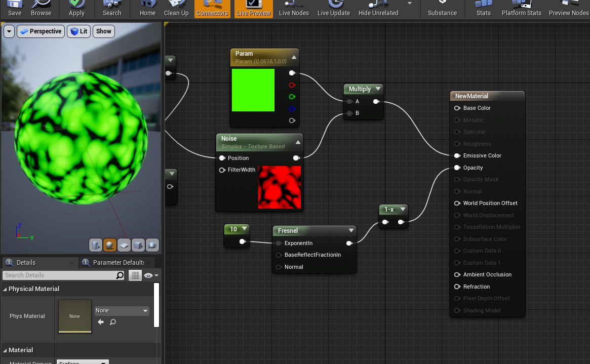Click the NewMaterial Refraction pin
The height and width of the screenshot is (364, 590).
pos(457,287)
